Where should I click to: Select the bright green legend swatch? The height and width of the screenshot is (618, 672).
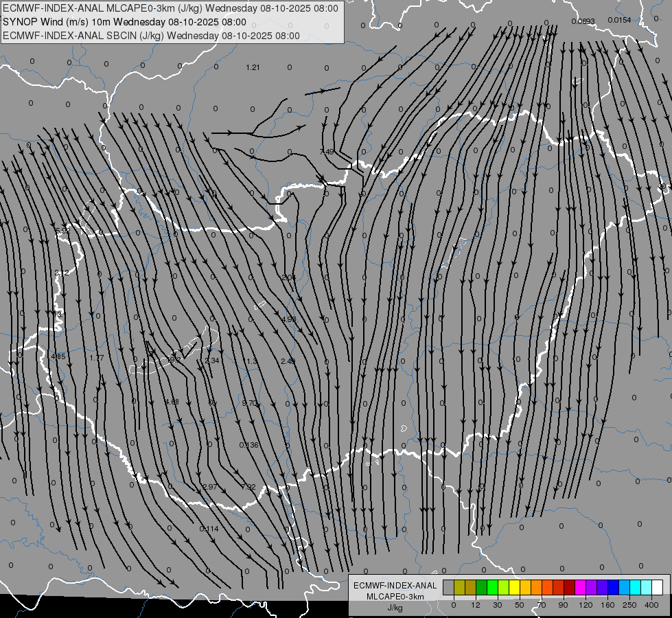tap(492, 587)
